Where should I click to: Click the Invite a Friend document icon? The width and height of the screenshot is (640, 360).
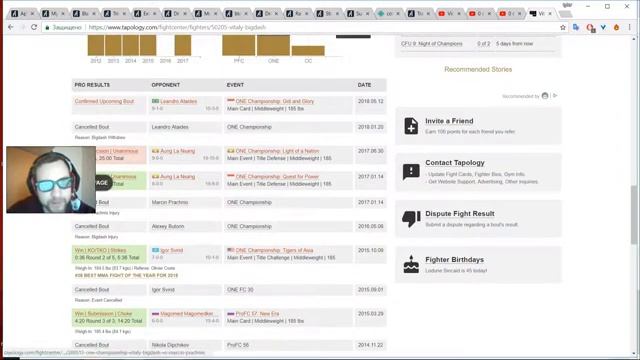(x=411, y=126)
